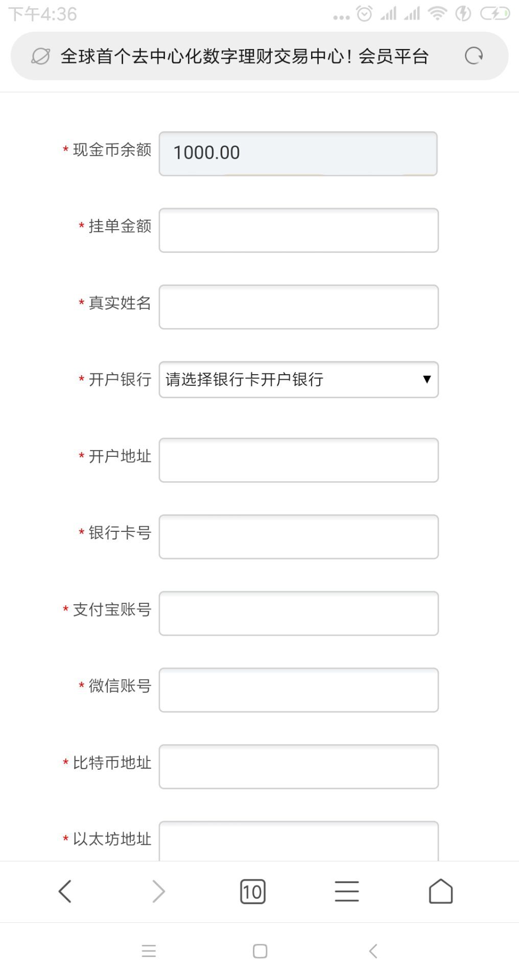This screenshot has height=980, width=519.
Task: Open the tab switcher showing 10 tabs
Action: (253, 892)
